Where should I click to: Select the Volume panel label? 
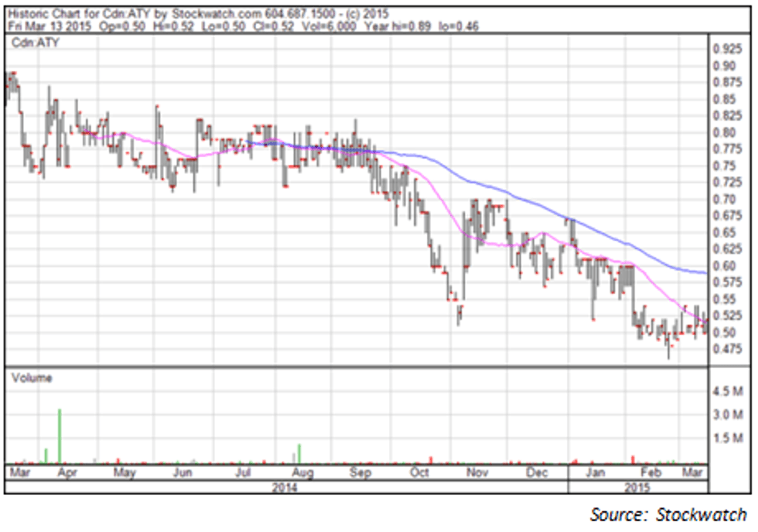click(x=32, y=378)
